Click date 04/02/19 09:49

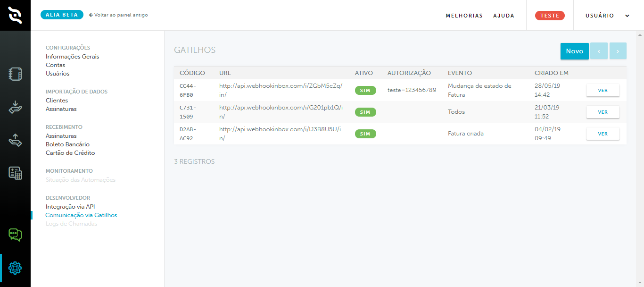tap(547, 134)
